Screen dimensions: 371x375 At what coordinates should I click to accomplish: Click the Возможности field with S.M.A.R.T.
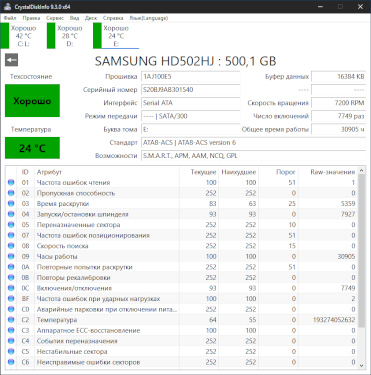(x=254, y=156)
